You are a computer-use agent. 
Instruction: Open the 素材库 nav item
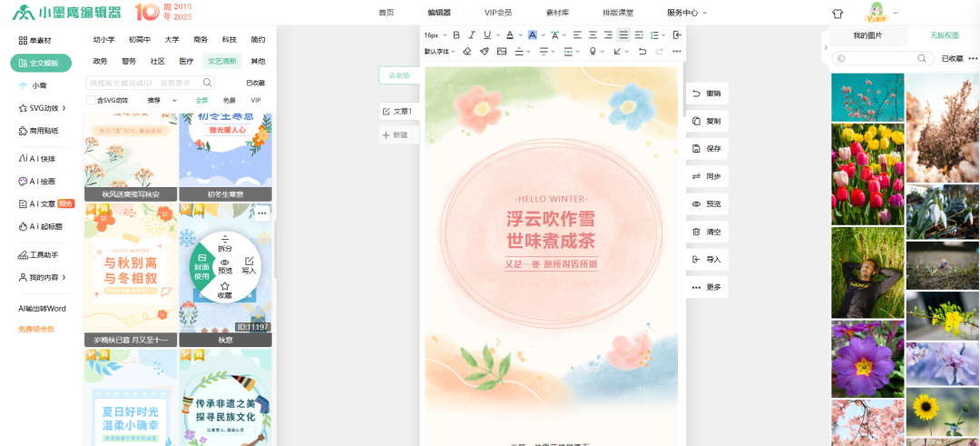pos(557,13)
